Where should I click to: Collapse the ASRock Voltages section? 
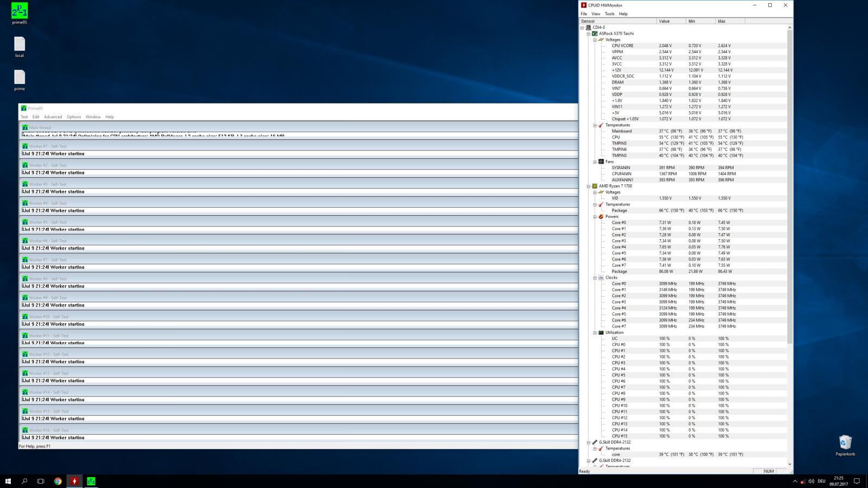(595, 40)
